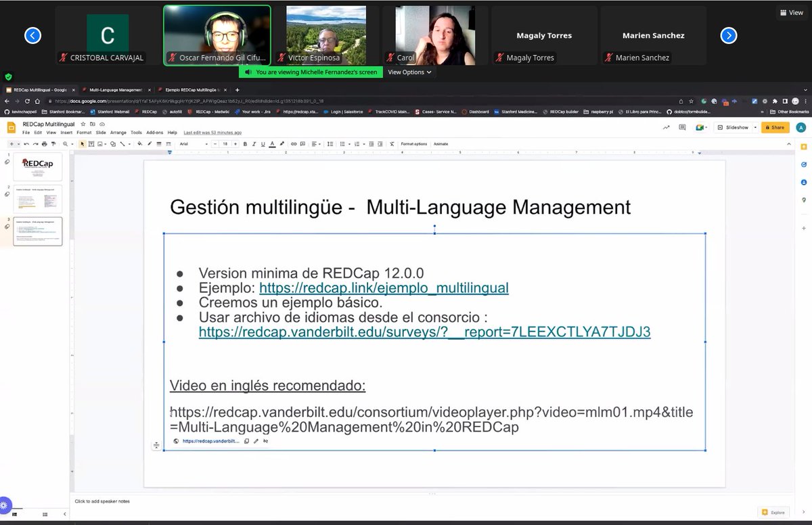The height and width of the screenshot is (525, 812).
Task: Click the Print icon in Slides toolbar
Action: [x=45, y=144]
